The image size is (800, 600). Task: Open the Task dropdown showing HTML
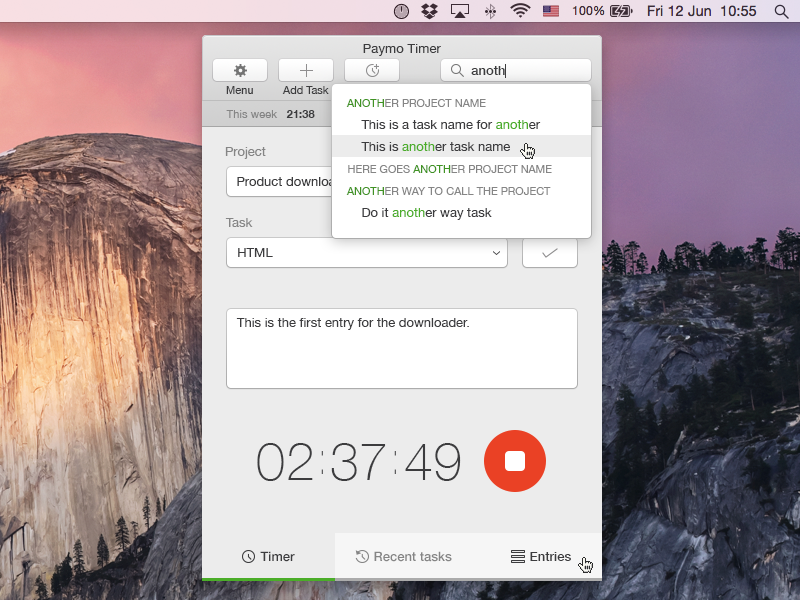367,253
